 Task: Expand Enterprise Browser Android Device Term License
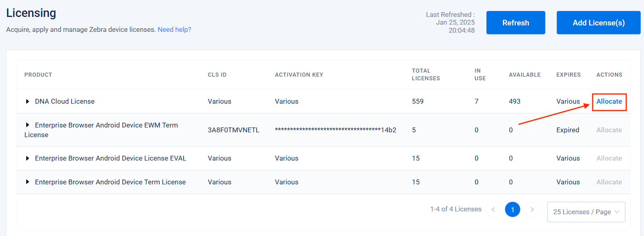coord(27,182)
